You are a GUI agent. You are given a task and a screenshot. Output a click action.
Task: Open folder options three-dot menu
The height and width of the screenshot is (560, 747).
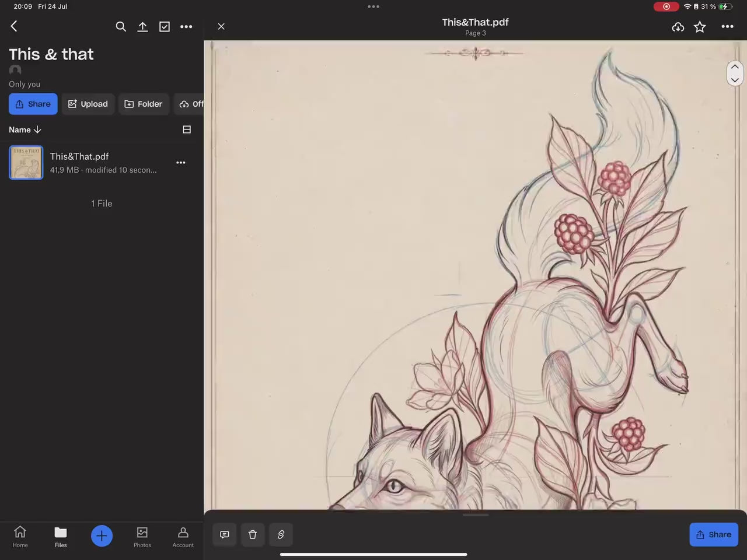pos(186,27)
